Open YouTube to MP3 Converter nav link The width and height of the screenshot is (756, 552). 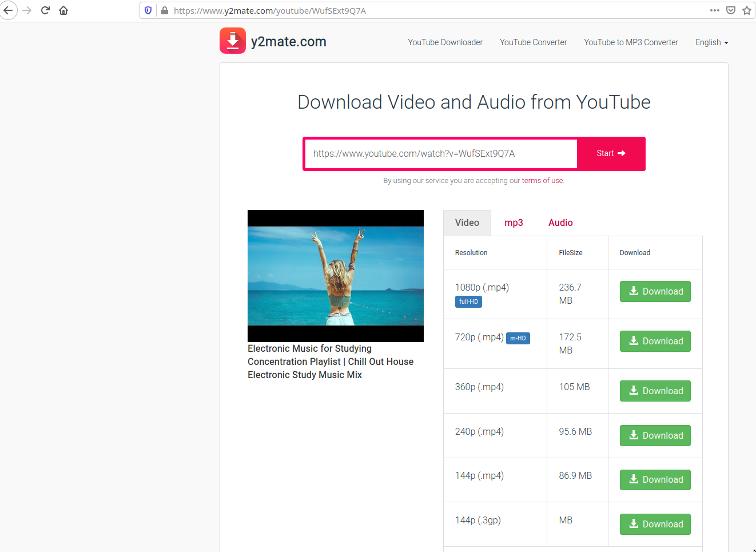pyautogui.click(x=631, y=42)
